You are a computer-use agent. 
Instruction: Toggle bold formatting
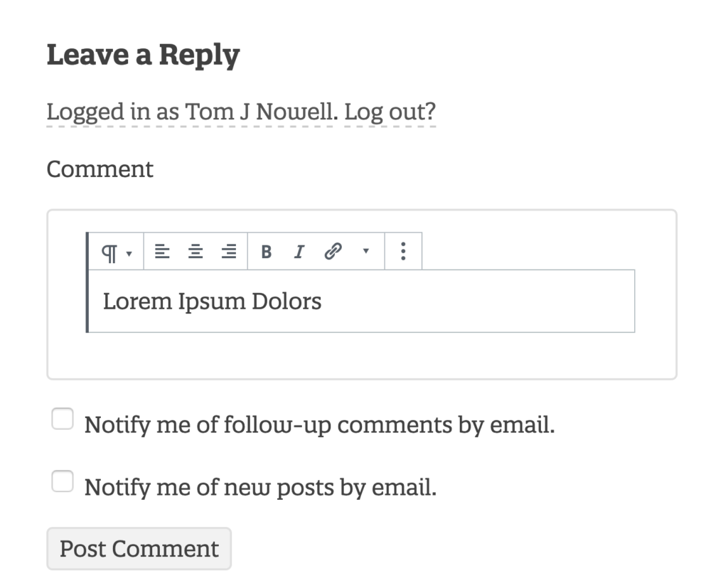[x=266, y=252]
